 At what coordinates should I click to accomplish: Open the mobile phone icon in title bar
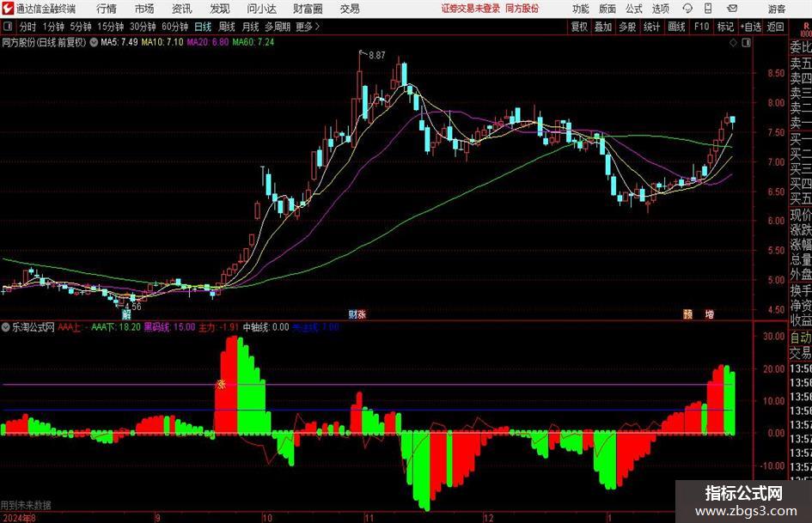pyautogui.click(x=708, y=9)
